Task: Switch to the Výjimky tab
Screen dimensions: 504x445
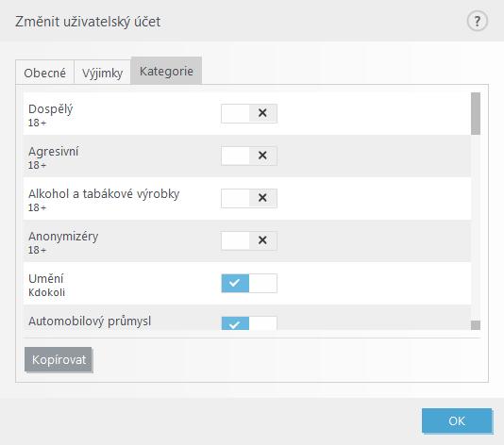Action: pyautogui.click(x=102, y=73)
